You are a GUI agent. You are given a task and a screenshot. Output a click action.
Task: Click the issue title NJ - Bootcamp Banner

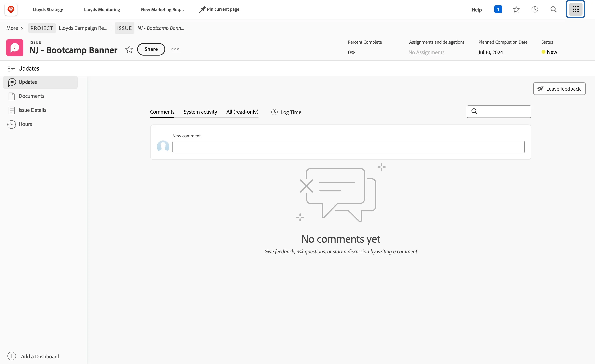(73, 50)
